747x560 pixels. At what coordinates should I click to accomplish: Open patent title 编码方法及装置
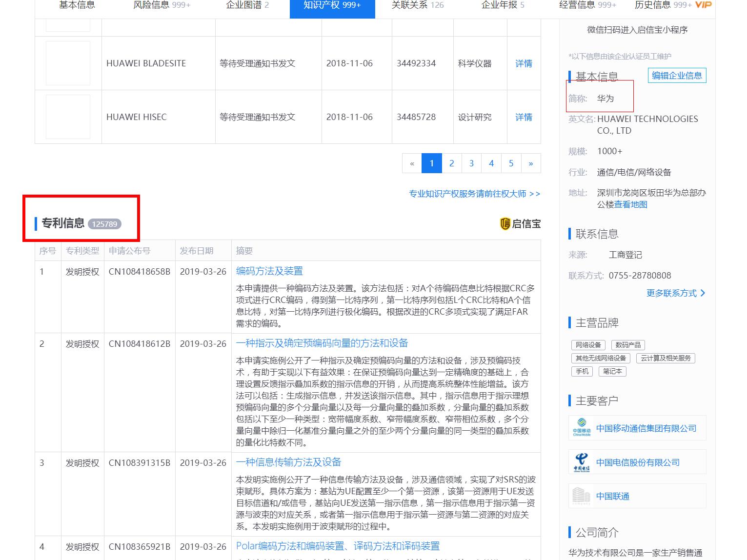tap(269, 271)
